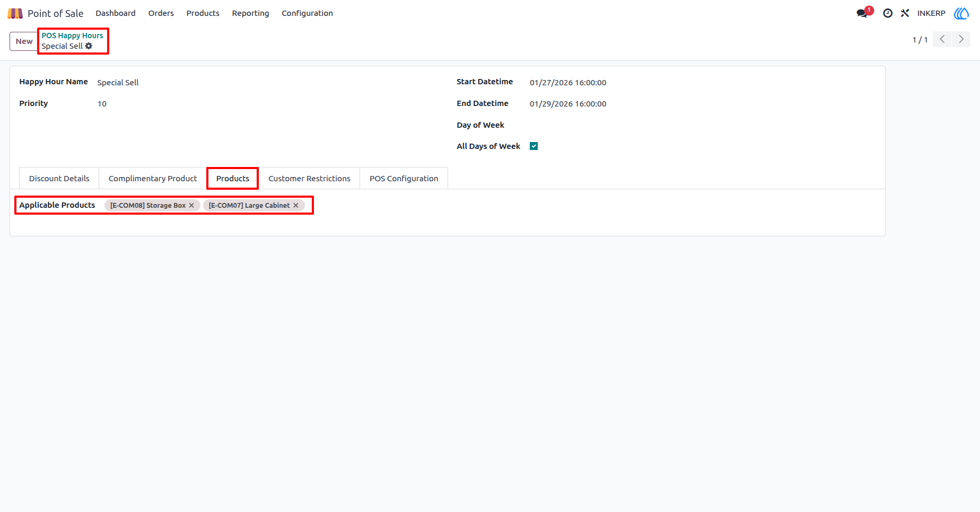980x512 pixels.
Task: Click the Point of Sale app title
Action: click(x=56, y=13)
